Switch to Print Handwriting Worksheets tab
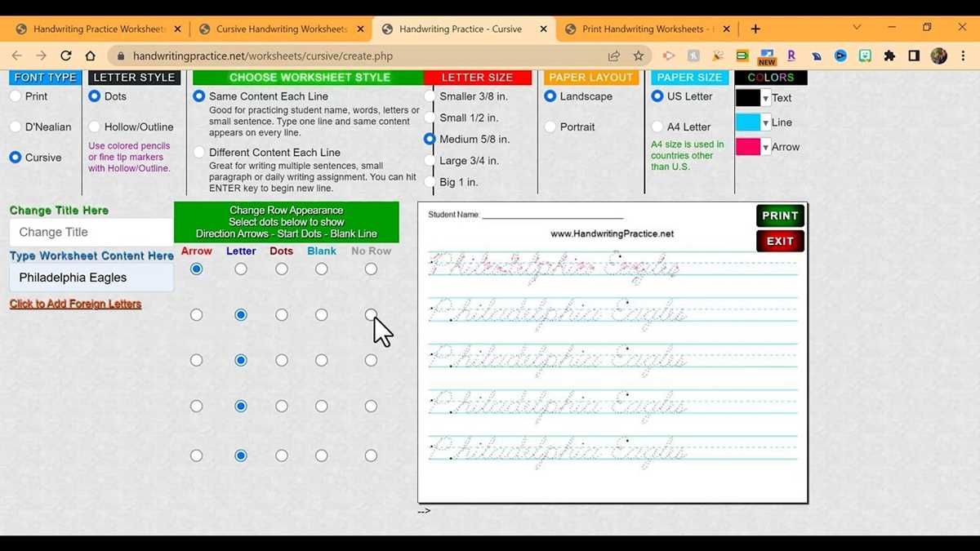Viewport: 980px width, 551px height. (646, 29)
